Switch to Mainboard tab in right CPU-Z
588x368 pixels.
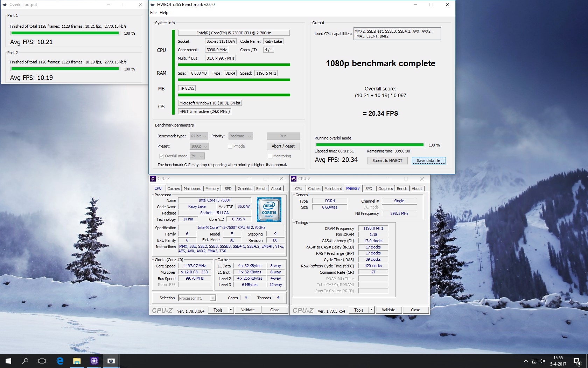333,189
